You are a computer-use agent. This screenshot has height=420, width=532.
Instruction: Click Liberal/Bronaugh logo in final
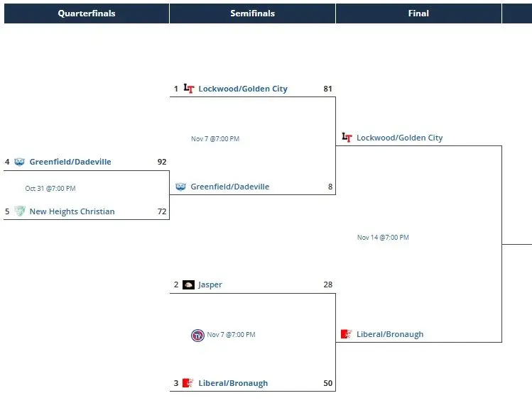pos(347,334)
